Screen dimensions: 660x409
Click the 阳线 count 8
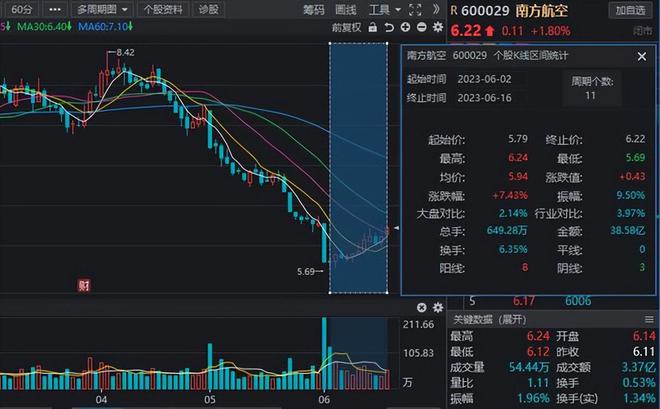[524, 268]
